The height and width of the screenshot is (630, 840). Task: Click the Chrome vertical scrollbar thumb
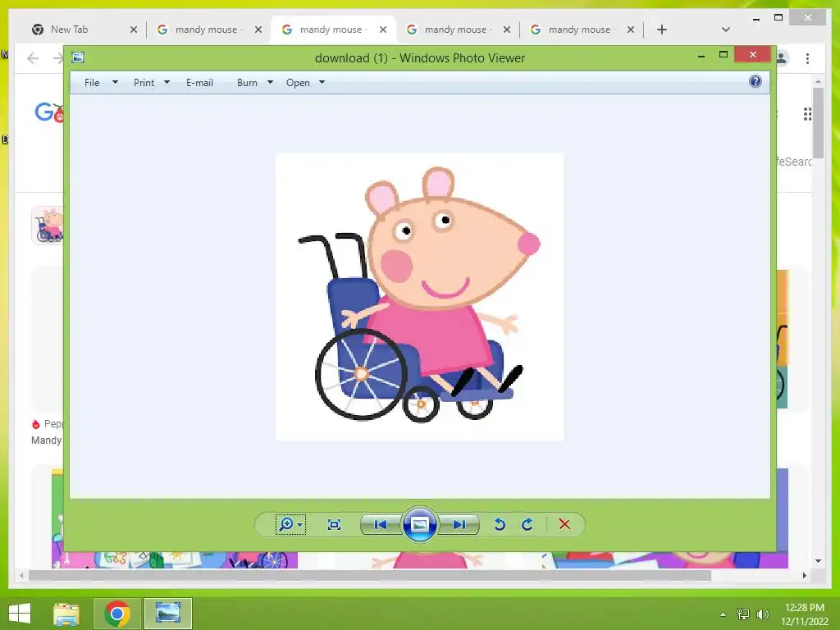coord(818,122)
